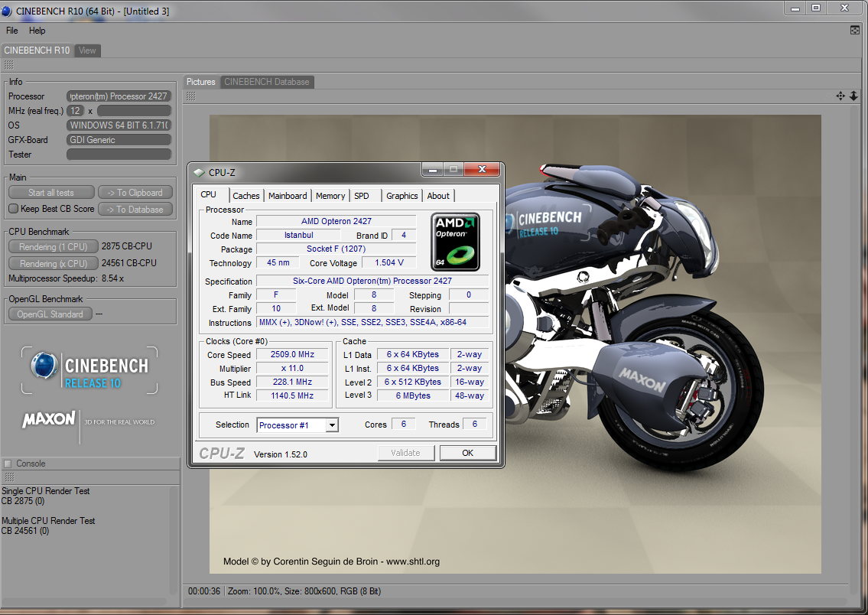This screenshot has height=615, width=868.
Task: Open the Help menu
Action: tap(37, 31)
